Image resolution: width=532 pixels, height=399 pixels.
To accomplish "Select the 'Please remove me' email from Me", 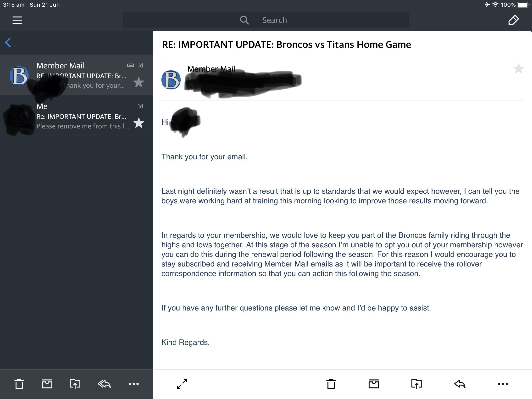I will (77, 116).
